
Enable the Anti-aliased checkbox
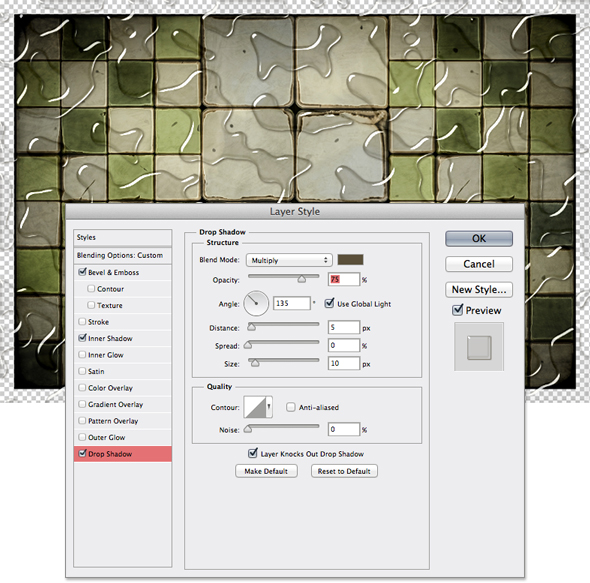click(290, 407)
